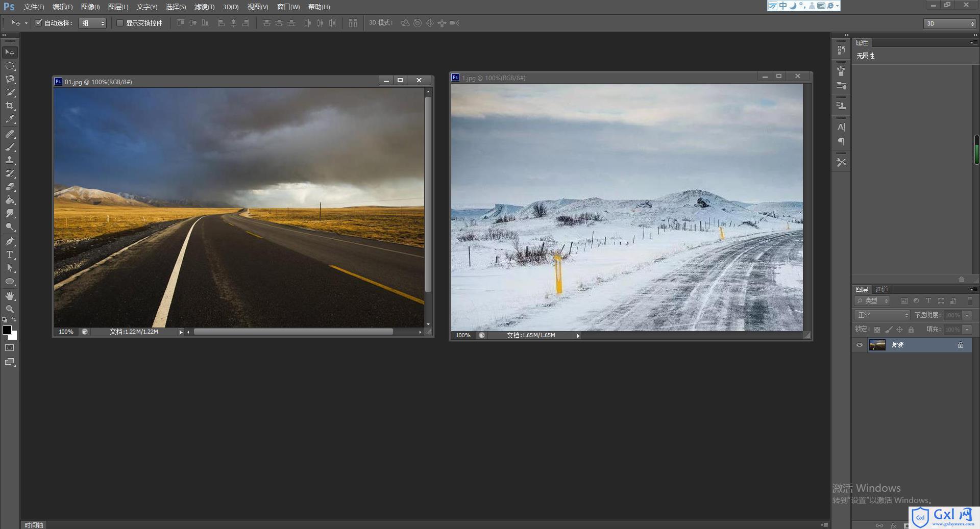980x529 pixels.
Task: Select the Eraser tool
Action: pos(10,187)
